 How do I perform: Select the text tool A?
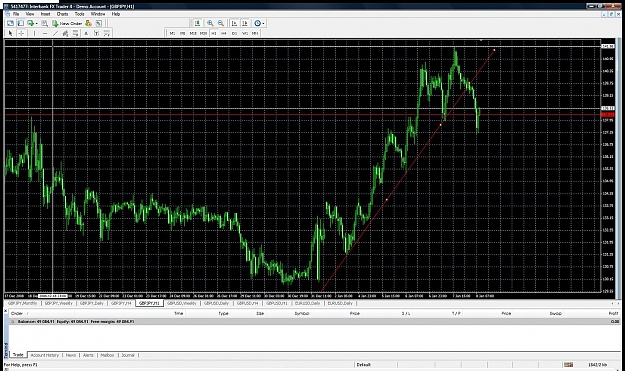86,33
